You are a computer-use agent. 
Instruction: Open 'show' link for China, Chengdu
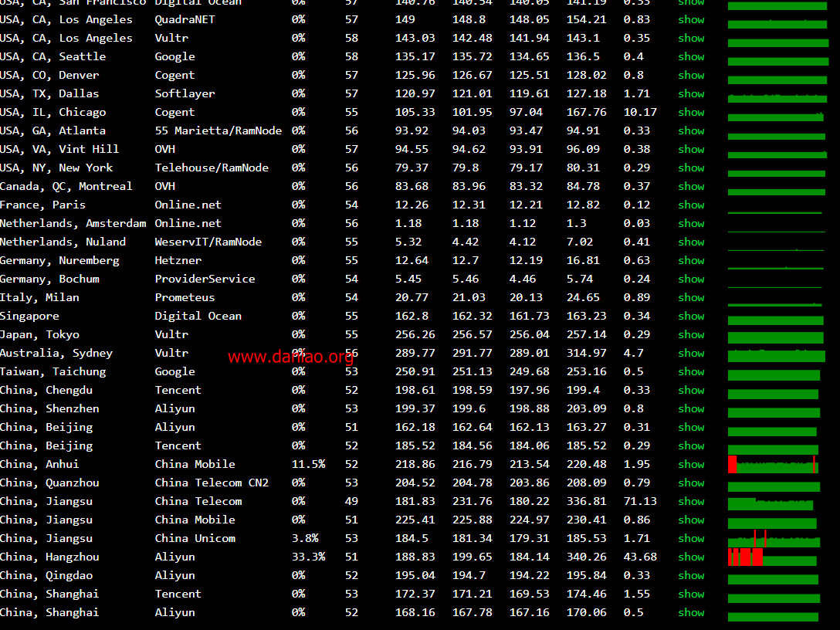691,391
